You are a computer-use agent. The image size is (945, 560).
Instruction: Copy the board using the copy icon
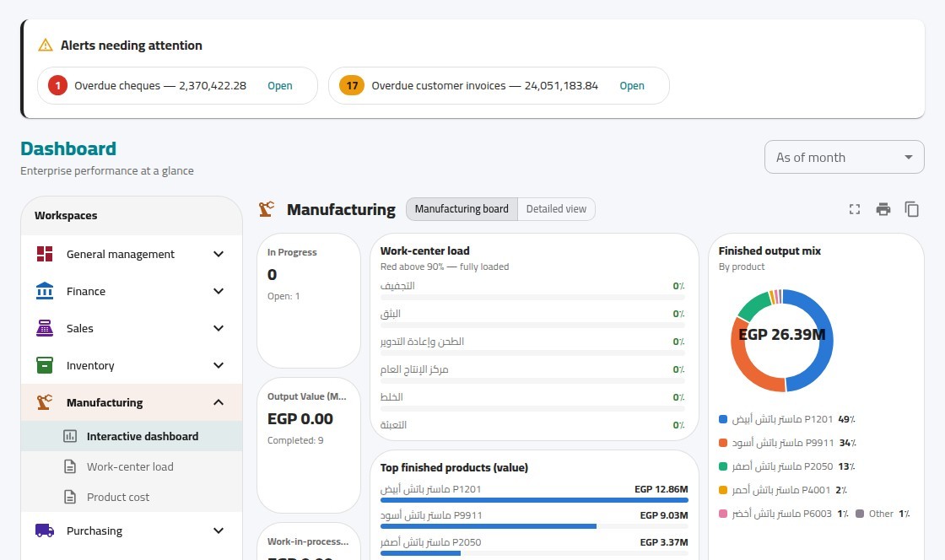912,209
